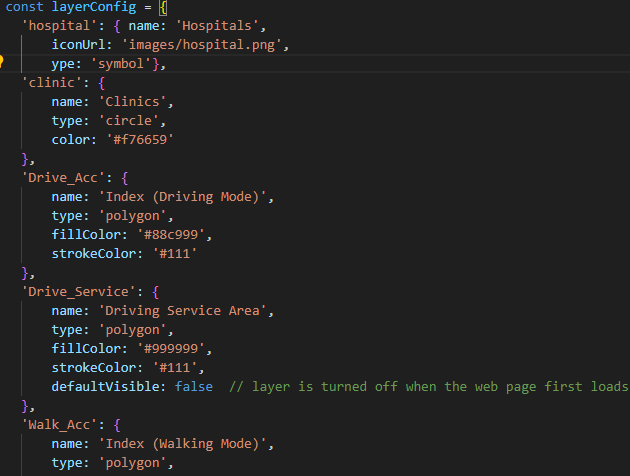Click 'polygon' value under Drive_Service

point(132,330)
